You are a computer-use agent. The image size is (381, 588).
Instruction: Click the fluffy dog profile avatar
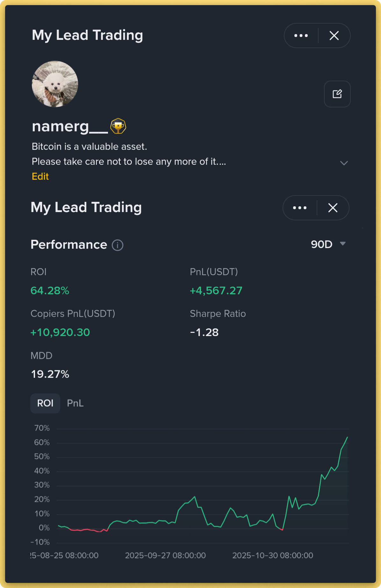click(x=55, y=84)
